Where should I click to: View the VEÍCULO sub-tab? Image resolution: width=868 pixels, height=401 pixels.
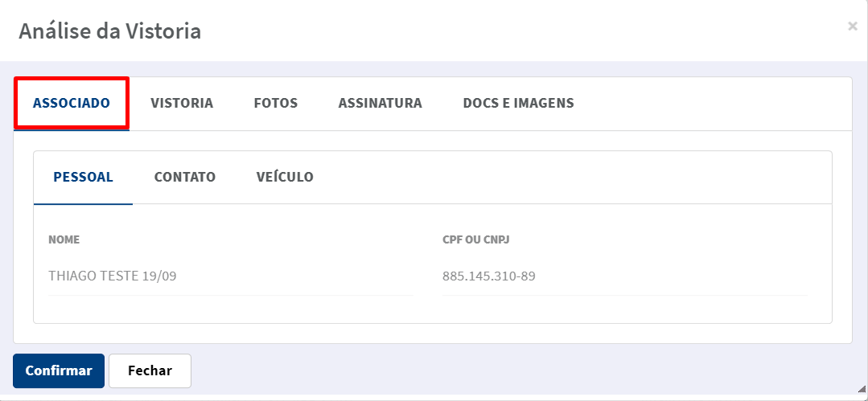click(285, 177)
